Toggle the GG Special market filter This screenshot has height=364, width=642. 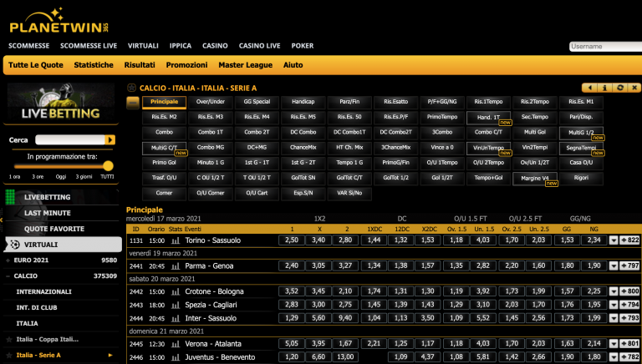pyautogui.click(x=257, y=102)
